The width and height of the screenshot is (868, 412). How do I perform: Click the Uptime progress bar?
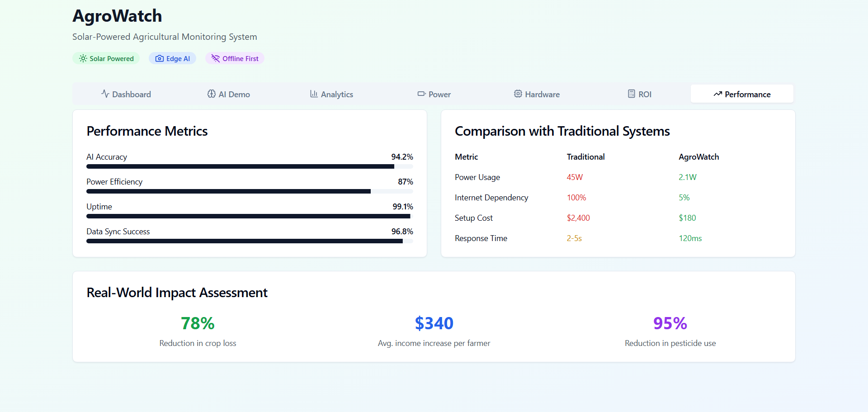tap(250, 216)
